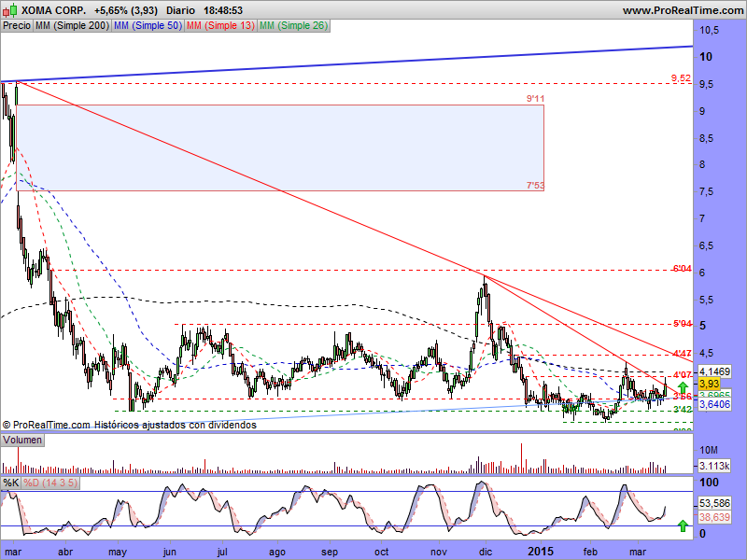Image resolution: width=747 pixels, height=560 pixels.
Task: Click the 18:48:53 time readout
Action: (x=223, y=10)
